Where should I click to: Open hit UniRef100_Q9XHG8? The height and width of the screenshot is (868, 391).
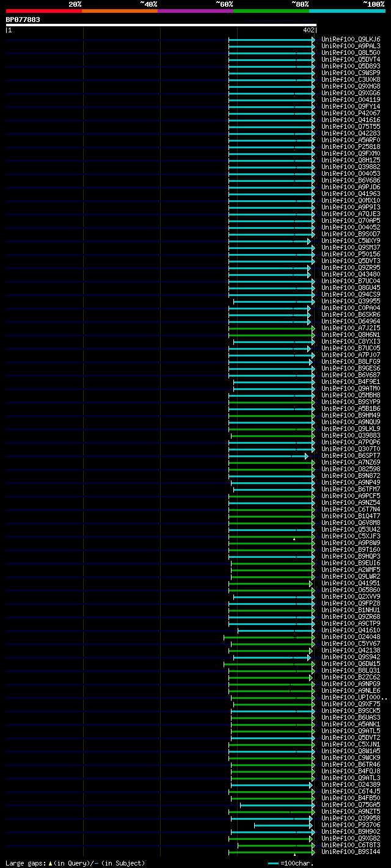351,86
